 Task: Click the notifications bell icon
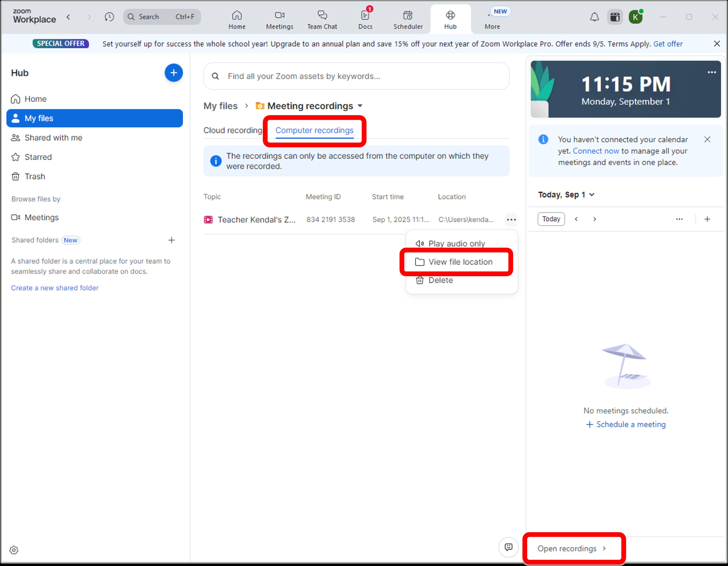coord(594,17)
